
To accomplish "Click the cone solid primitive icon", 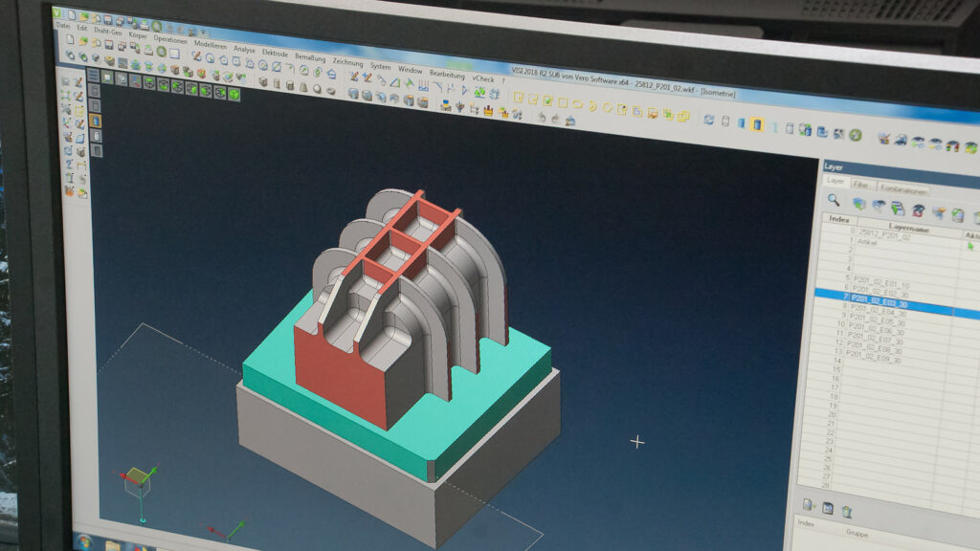I will (303, 86).
